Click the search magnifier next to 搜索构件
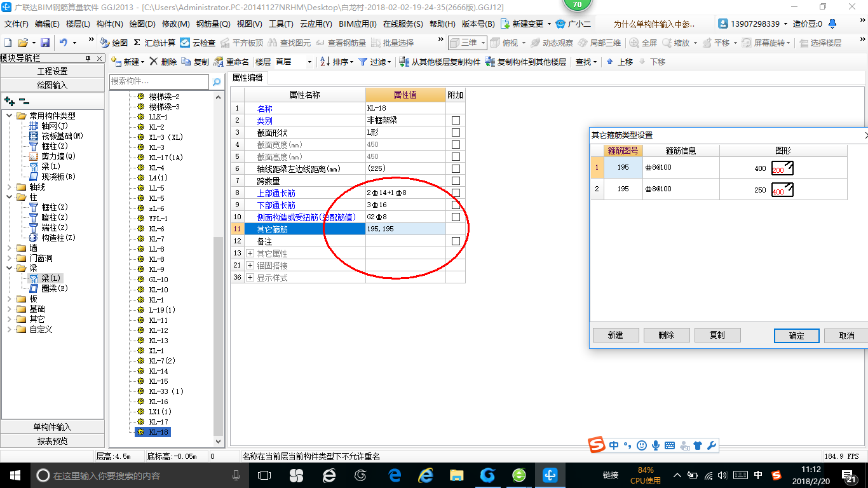This screenshot has width=868, height=488. click(x=216, y=81)
